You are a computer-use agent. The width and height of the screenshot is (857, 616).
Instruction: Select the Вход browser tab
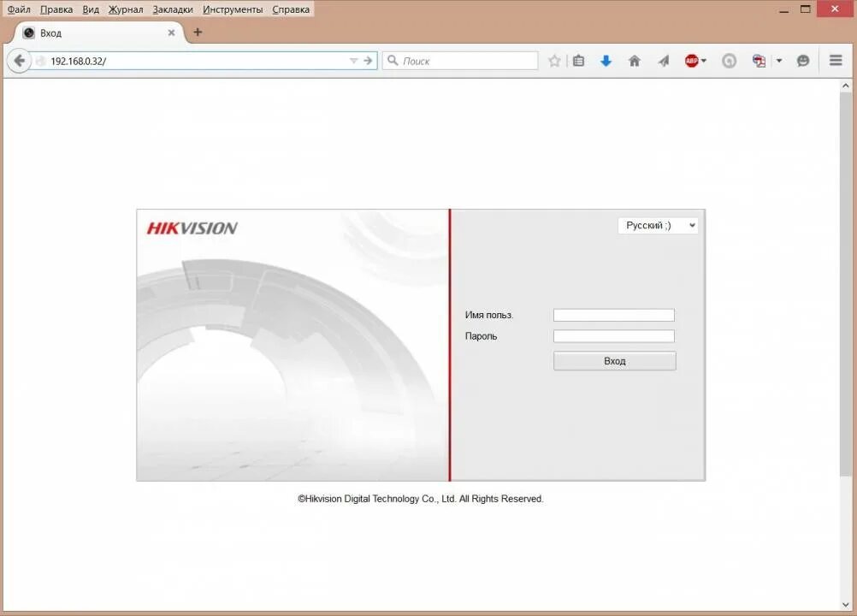pyautogui.click(x=98, y=33)
